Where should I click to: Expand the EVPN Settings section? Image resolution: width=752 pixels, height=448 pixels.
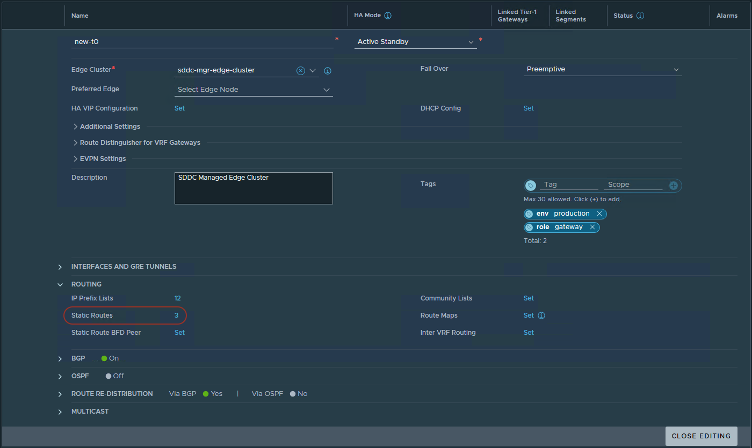tap(75, 158)
